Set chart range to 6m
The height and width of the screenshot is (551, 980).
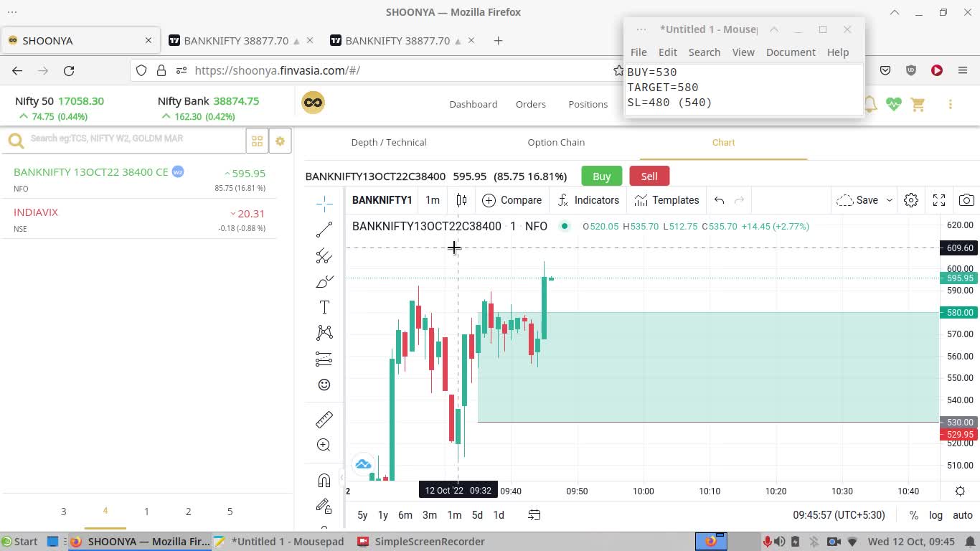tap(405, 515)
